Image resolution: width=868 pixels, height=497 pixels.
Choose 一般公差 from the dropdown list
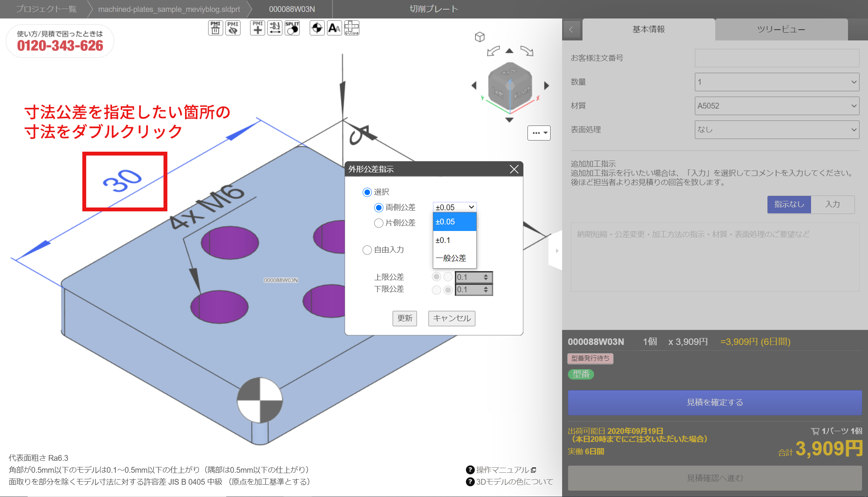[455, 258]
